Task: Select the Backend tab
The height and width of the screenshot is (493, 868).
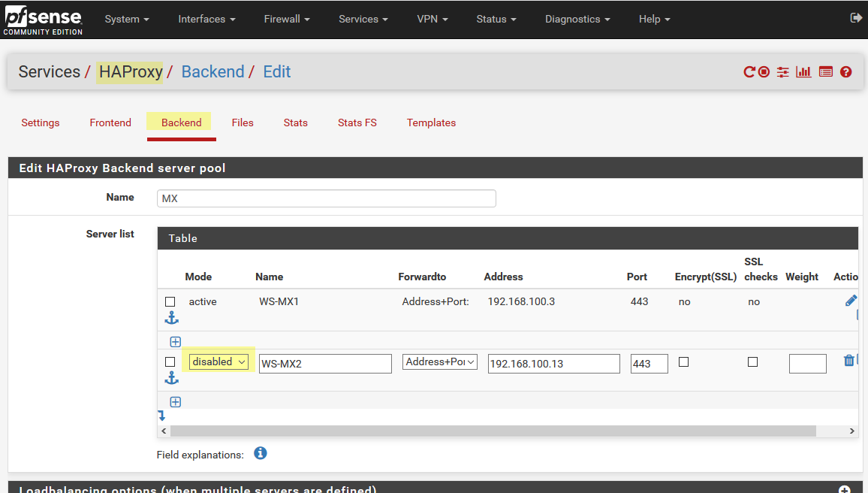Action: coord(182,123)
